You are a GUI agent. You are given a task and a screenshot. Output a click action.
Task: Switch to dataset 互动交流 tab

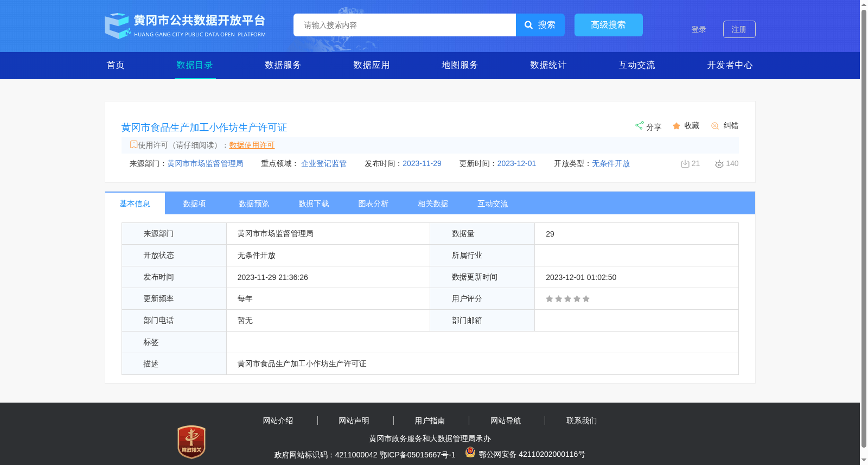(493, 203)
